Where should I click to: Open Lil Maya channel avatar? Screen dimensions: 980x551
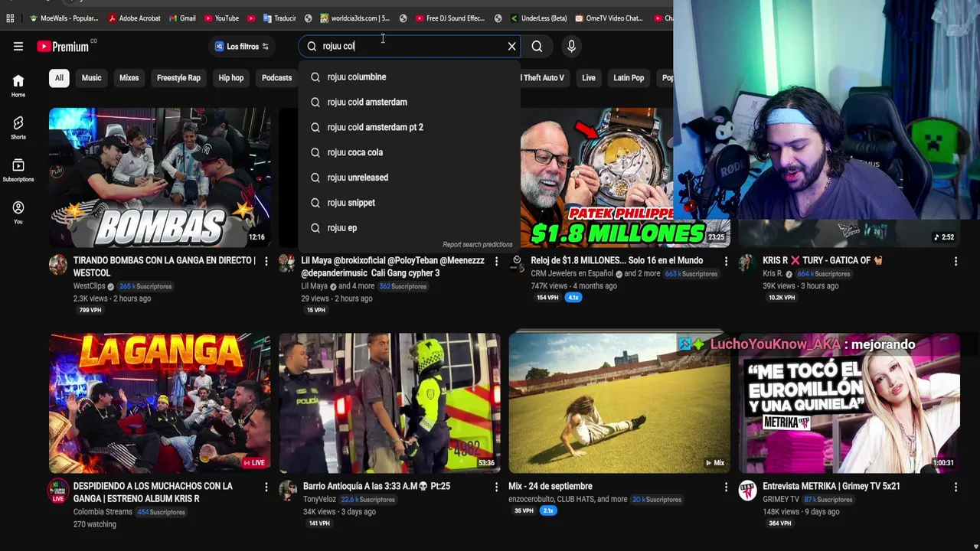pyautogui.click(x=288, y=264)
